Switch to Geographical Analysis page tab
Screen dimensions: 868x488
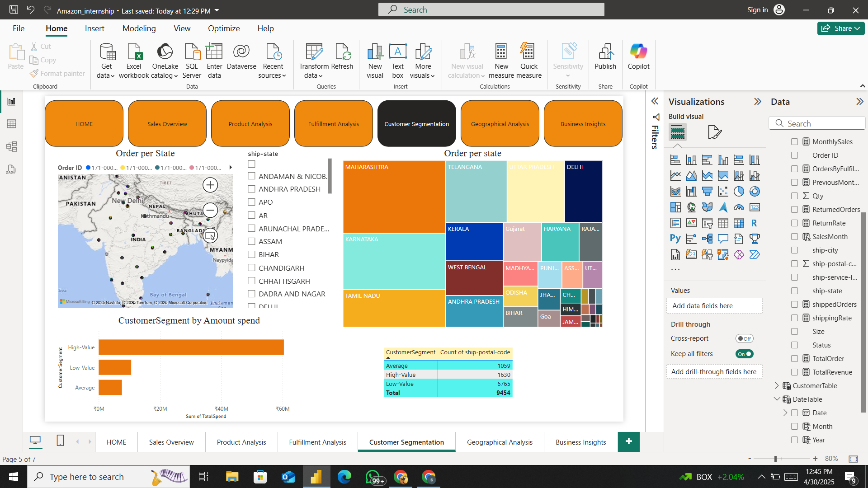500,442
